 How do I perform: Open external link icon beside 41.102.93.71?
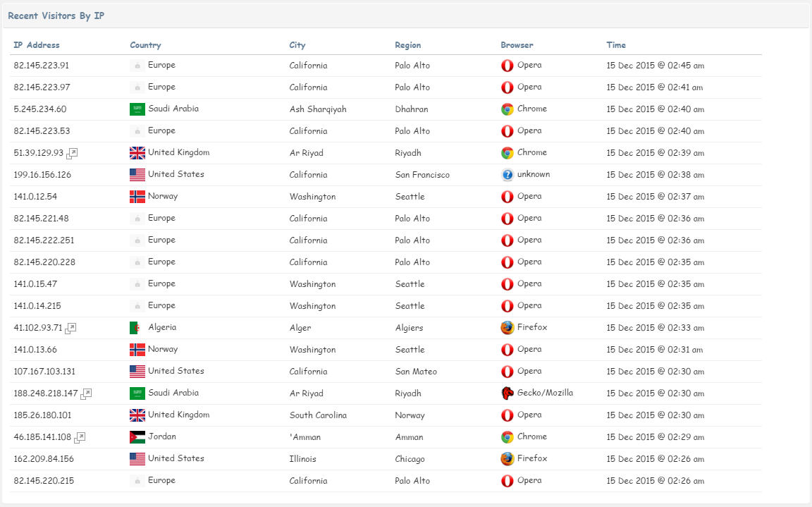(x=71, y=328)
